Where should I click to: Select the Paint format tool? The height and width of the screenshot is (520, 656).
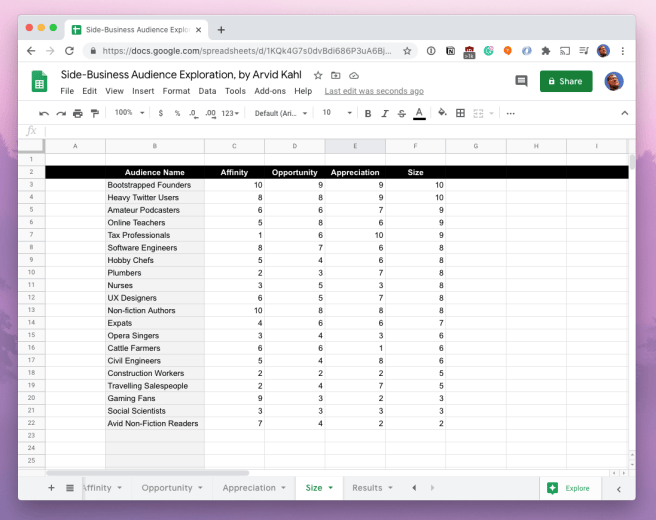coord(95,113)
